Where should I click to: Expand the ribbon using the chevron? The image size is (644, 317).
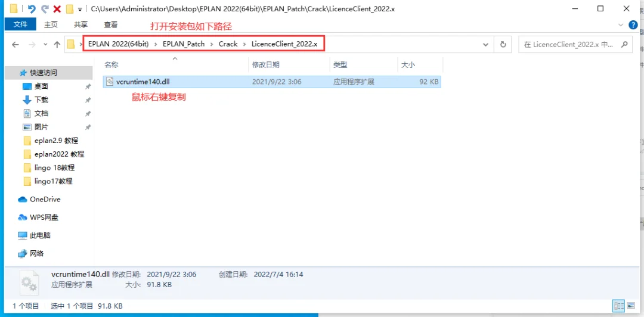621,25
